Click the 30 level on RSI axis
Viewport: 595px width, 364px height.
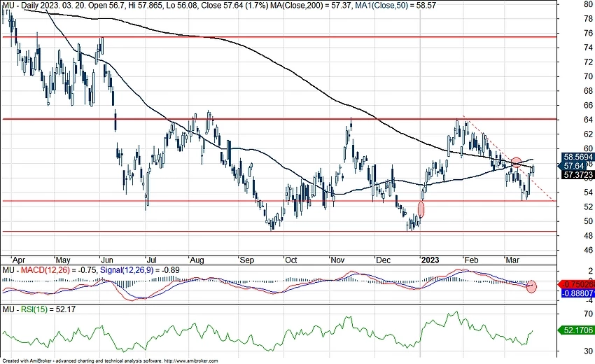coord(589,351)
